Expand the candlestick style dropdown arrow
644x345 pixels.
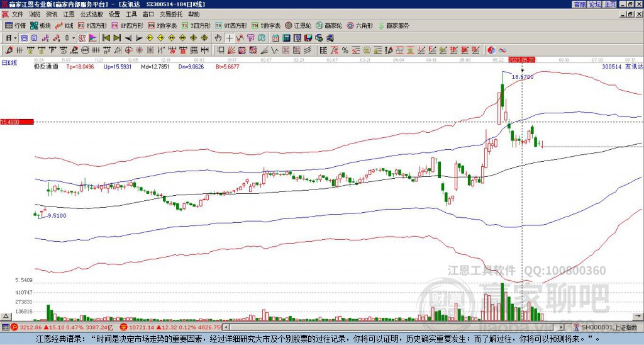point(74,38)
